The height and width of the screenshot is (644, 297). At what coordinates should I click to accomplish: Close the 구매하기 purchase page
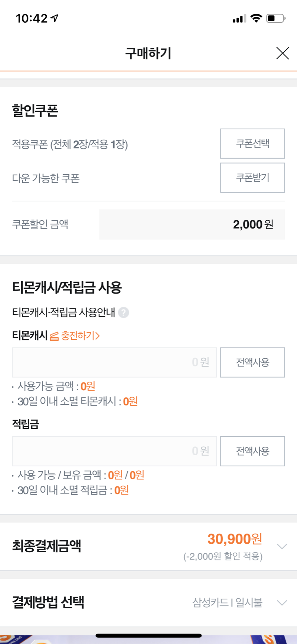point(283,54)
